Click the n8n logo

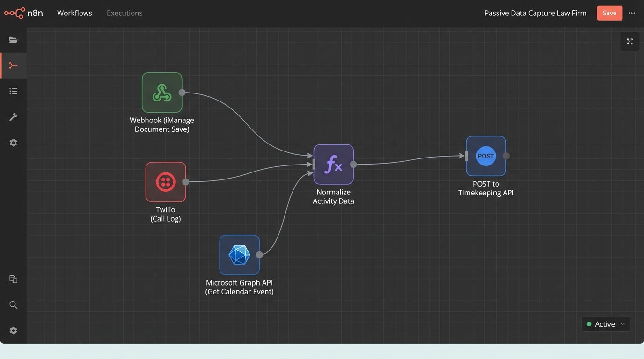[x=23, y=13]
